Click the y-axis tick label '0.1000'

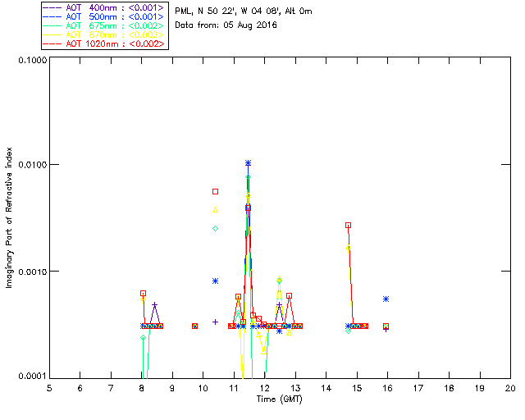point(33,60)
